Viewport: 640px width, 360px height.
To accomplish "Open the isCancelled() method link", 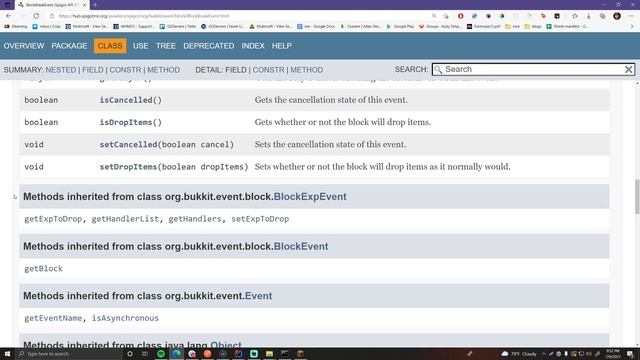I will tap(131, 100).
